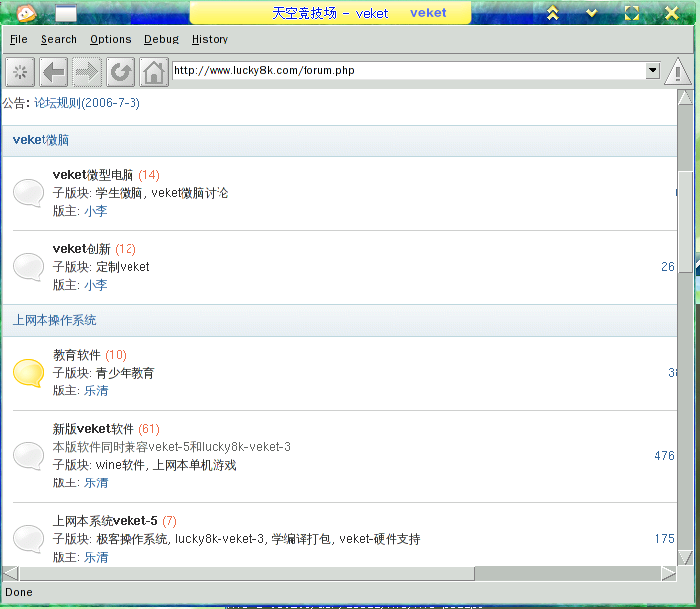Click the fullscreen title bar icon
The width and height of the screenshot is (700, 609).
point(631,13)
